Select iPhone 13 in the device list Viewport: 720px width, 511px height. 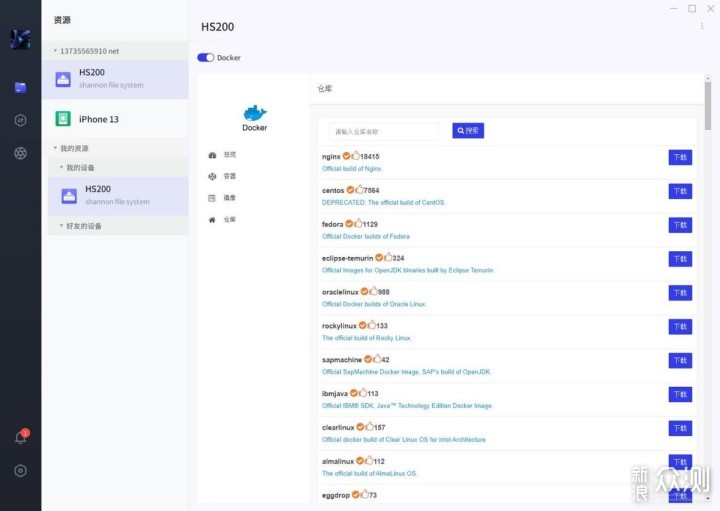pos(115,119)
